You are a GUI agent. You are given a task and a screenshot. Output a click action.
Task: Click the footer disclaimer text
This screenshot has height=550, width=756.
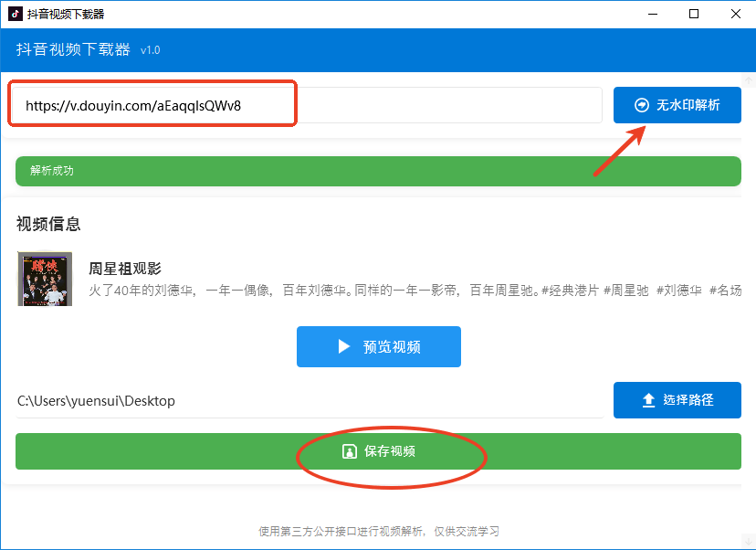tap(378, 531)
